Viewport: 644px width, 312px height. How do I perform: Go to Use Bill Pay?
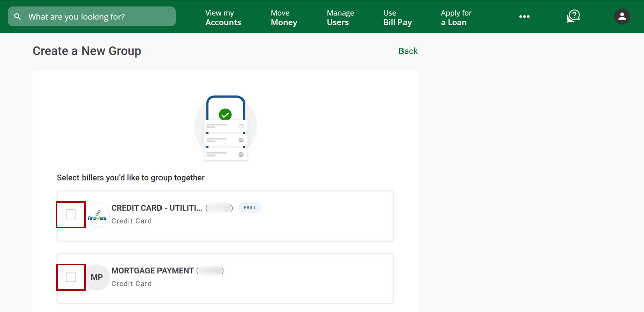pos(397,18)
